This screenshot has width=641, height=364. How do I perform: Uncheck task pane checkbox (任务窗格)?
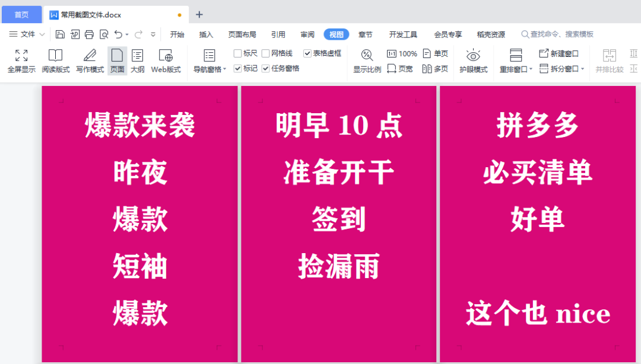266,68
